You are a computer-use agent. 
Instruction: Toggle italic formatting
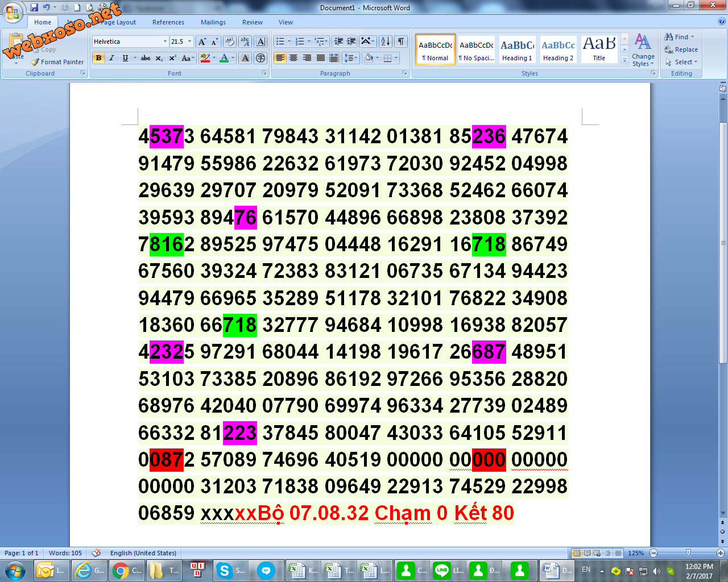[x=111, y=58]
